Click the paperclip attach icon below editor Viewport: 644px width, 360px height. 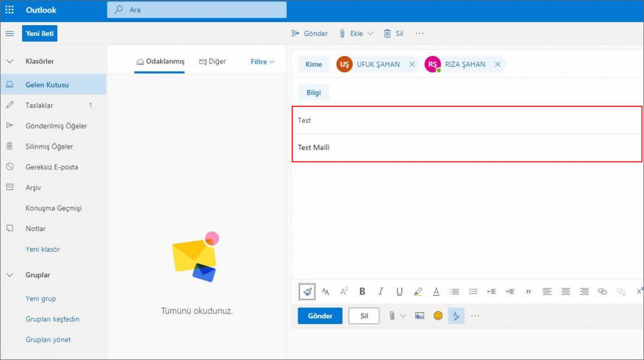(x=392, y=315)
